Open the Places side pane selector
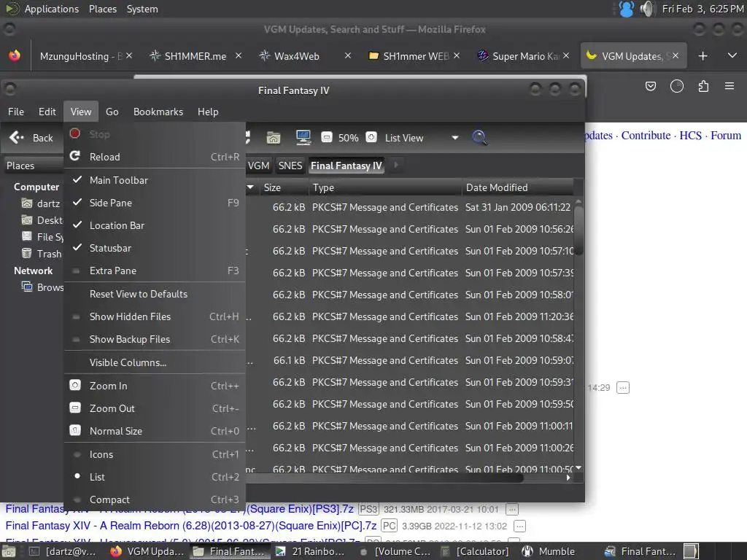Viewport: 747px width, 560px height. [34, 166]
